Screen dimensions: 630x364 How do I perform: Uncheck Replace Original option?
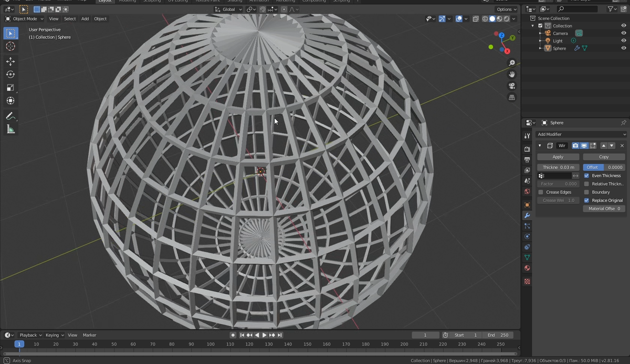[586, 200]
